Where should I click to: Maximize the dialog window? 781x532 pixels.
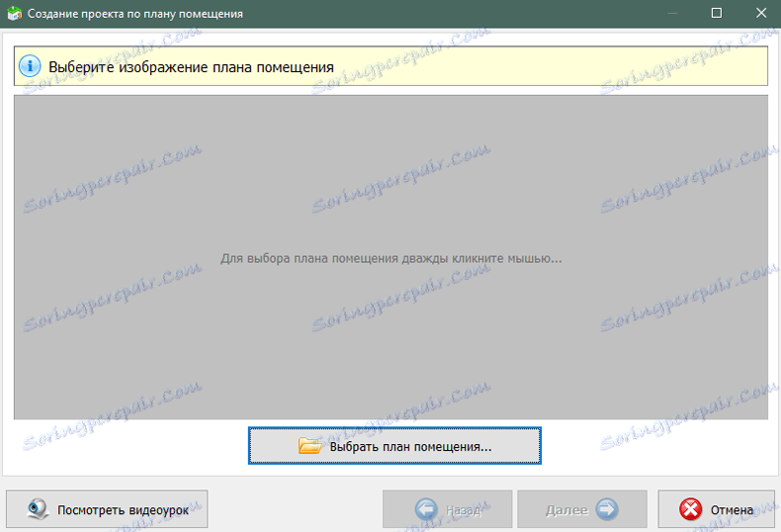717,13
